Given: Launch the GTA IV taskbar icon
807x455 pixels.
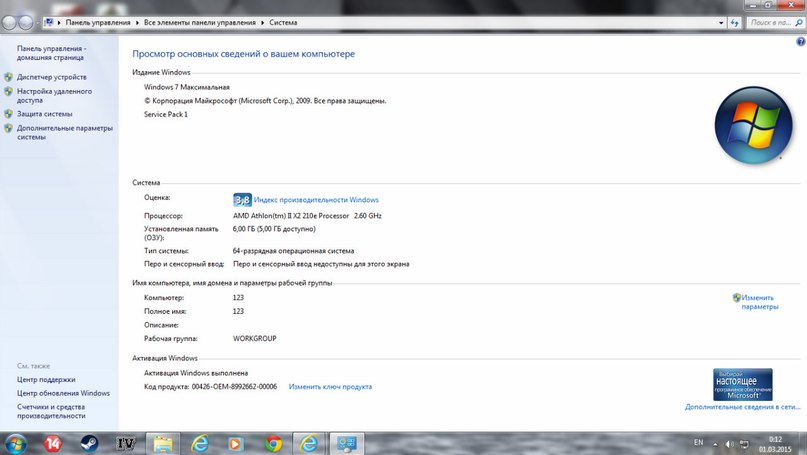Looking at the screenshot, I should (x=126, y=443).
